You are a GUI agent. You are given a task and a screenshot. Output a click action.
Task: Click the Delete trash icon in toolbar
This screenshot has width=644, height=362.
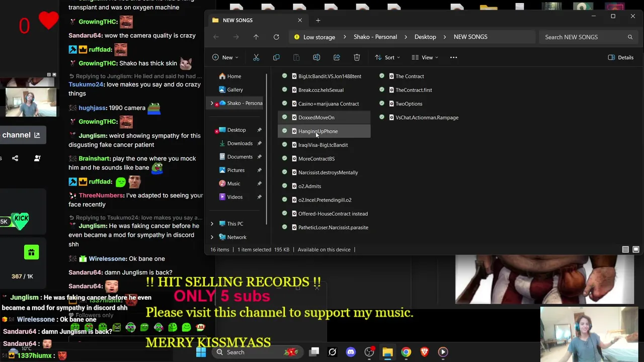click(357, 57)
